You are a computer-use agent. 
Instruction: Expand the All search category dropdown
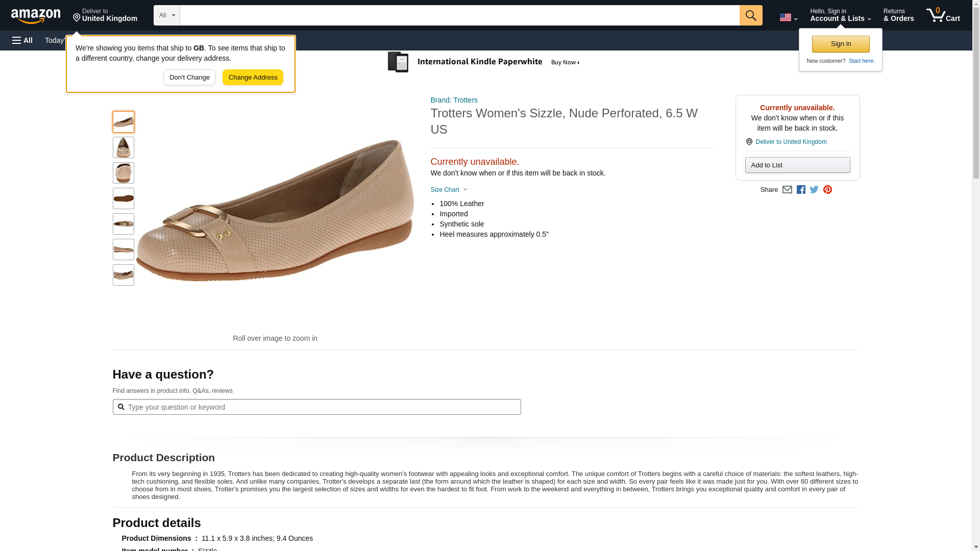tap(166, 15)
